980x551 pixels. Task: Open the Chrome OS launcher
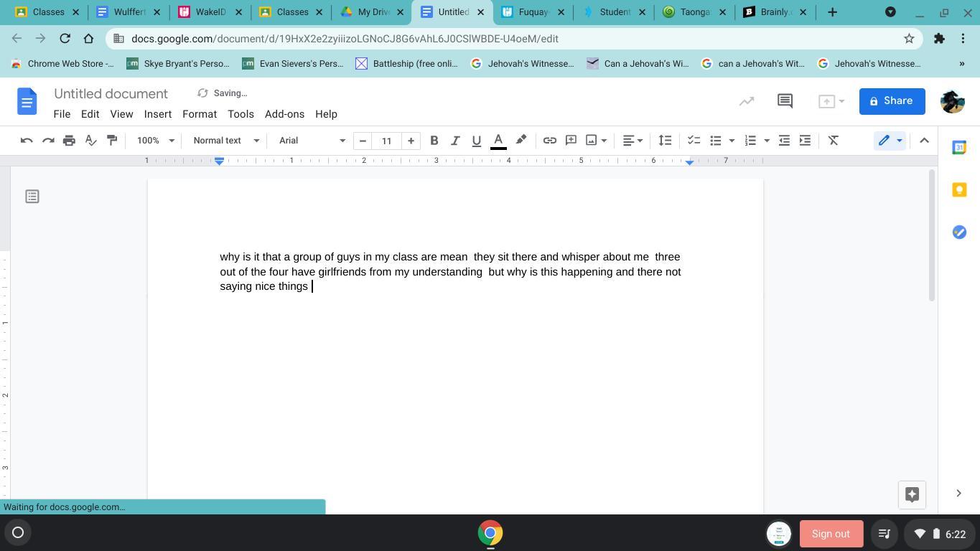18,532
